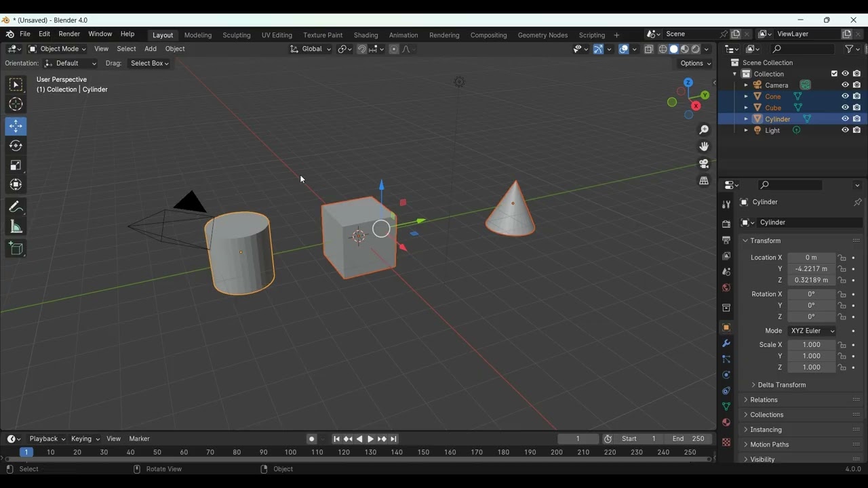
Task: Choose the Measure ruler tool
Action: click(16, 227)
